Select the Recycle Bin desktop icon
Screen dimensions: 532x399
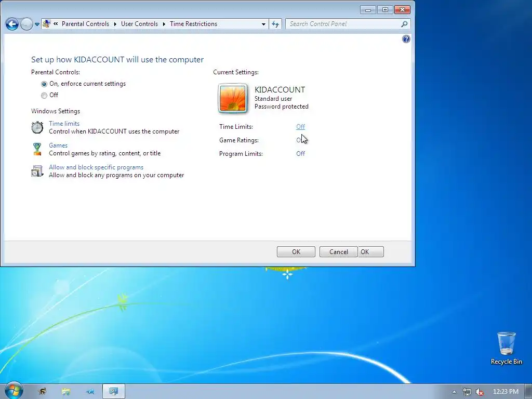pos(506,349)
